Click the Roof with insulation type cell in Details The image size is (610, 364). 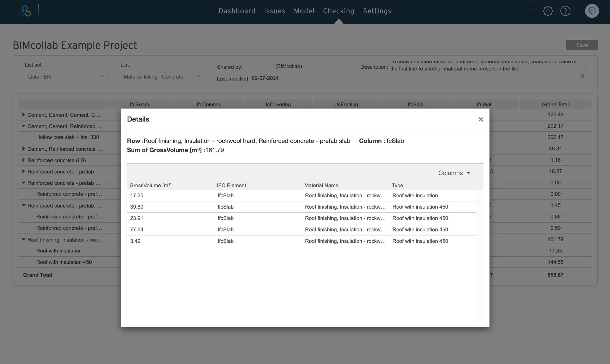415,196
